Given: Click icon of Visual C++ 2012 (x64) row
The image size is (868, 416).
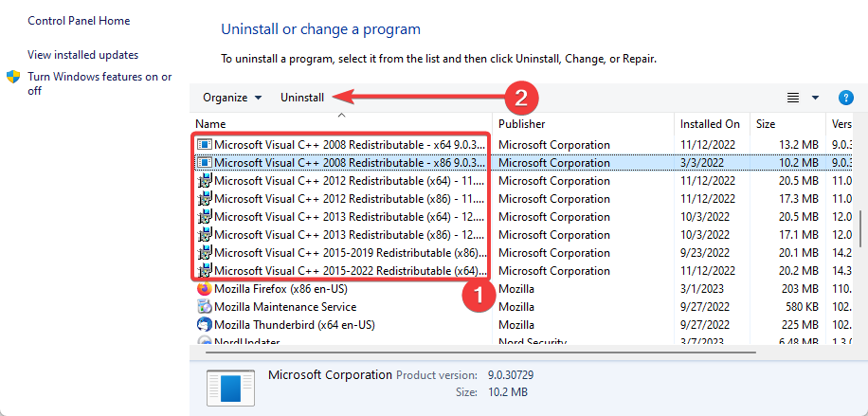Looking at the screenshot, I should point(205,181).
